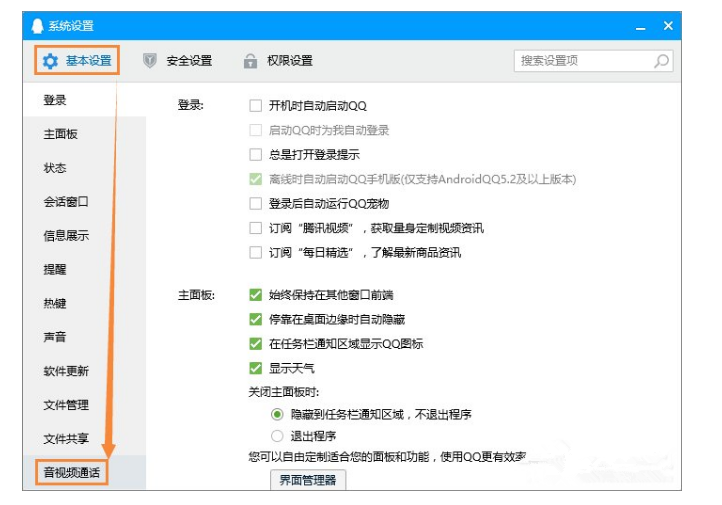Screen dimensions: 722x505
Task: Switch to 权限设置 tab
Action: (289, 61)
